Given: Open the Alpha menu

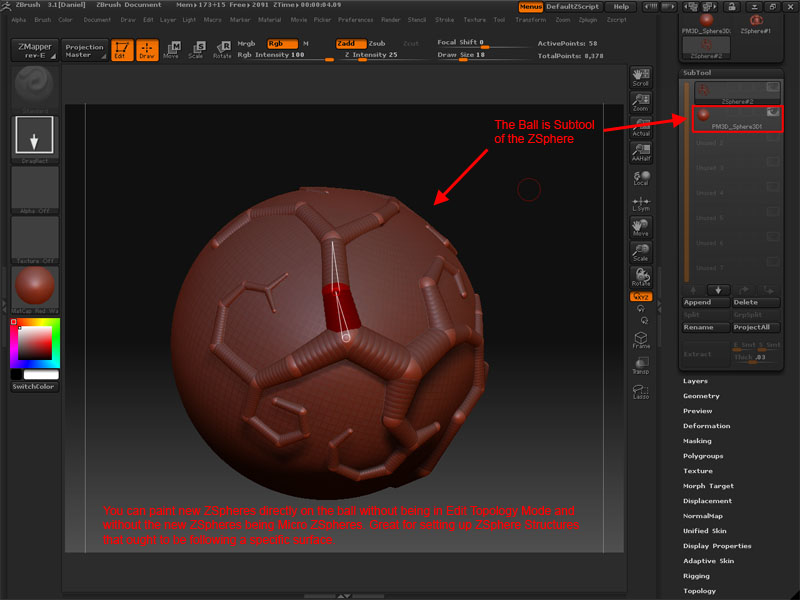Looking at the screenshot, I should pos(19,20).
